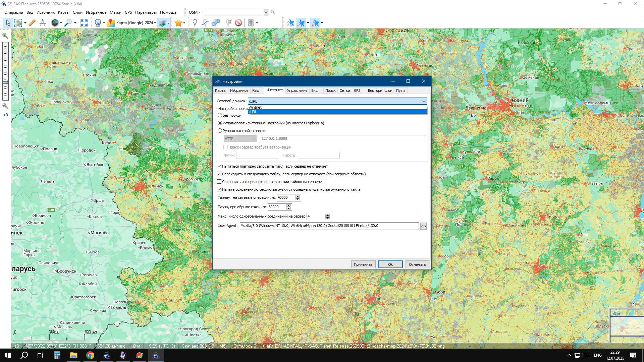The width and height of the screenshot is (644, 362).
Task: Click the compass circular-measure tool icon
Action: coord(43,23)
